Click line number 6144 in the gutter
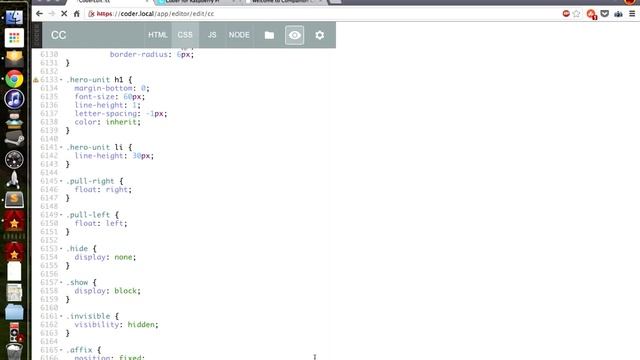 [x=49, y=173]
